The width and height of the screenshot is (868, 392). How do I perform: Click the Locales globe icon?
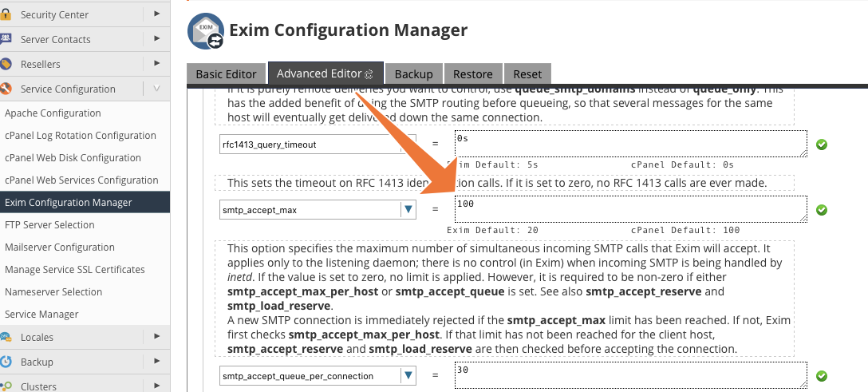point(6,337)
